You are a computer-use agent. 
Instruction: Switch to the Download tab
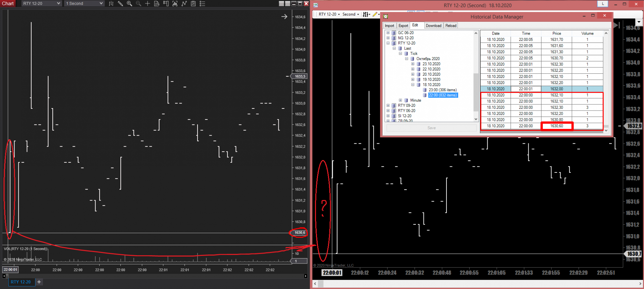coord(433,26)
